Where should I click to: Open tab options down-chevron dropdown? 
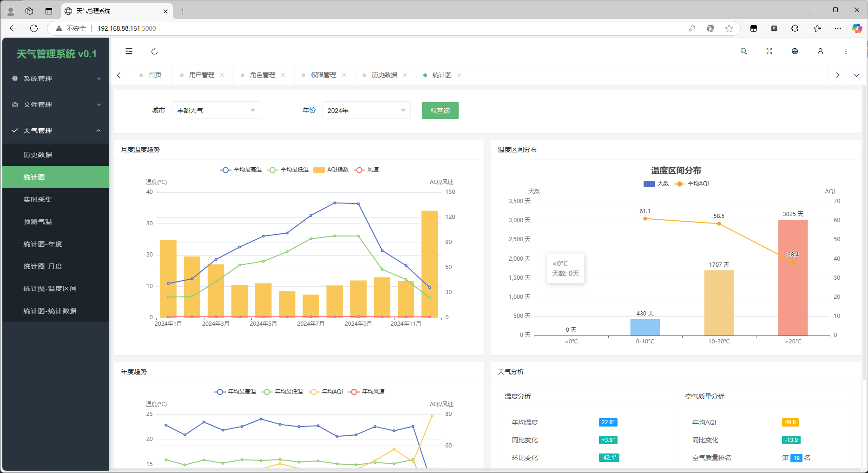click(856, 75)
